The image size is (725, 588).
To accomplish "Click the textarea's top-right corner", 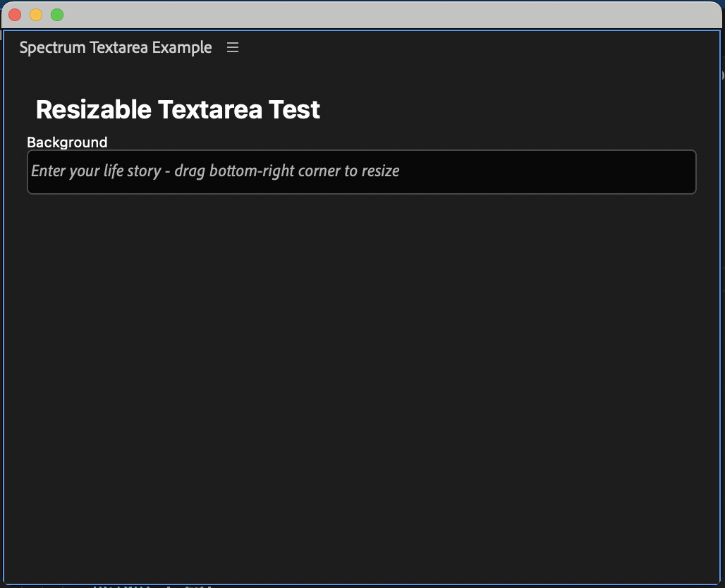I will (x=693, y=154).
